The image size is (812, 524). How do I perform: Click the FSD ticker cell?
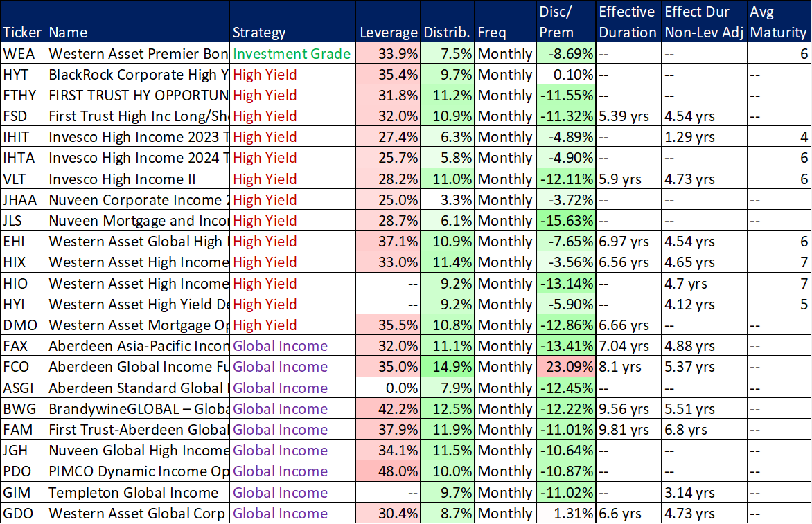click(x=23, y=116)
